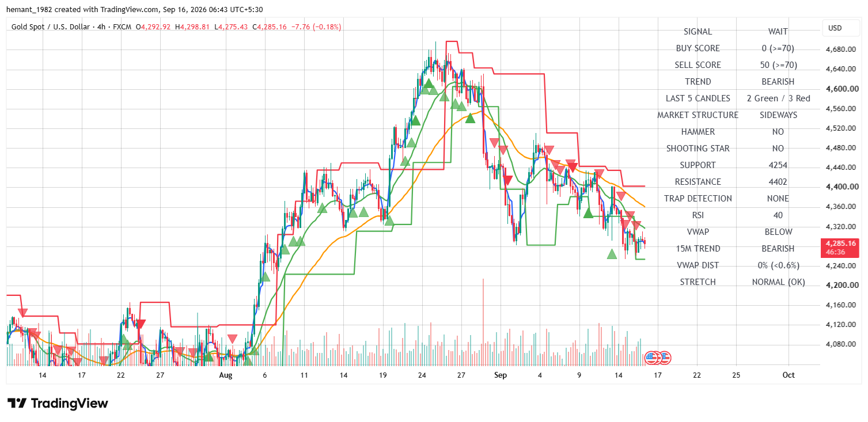Click the '2 Green / 3 Red' value

click(x=778, y=98)
